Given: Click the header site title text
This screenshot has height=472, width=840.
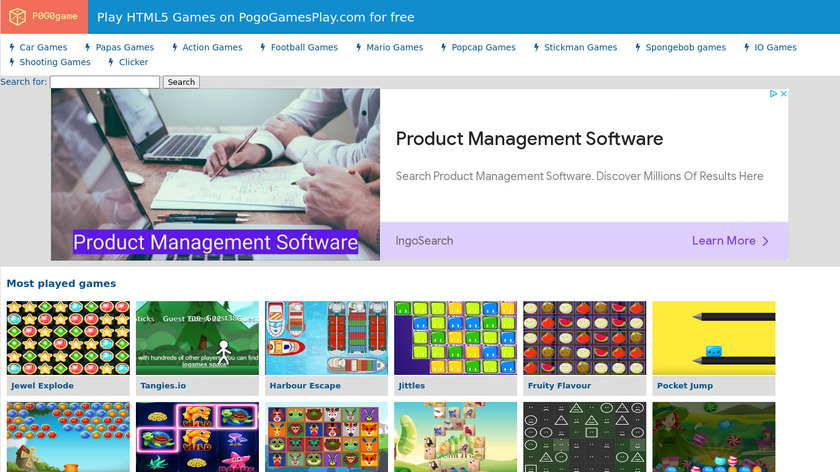Looking at the screenshot, I should tap(256, 17).
